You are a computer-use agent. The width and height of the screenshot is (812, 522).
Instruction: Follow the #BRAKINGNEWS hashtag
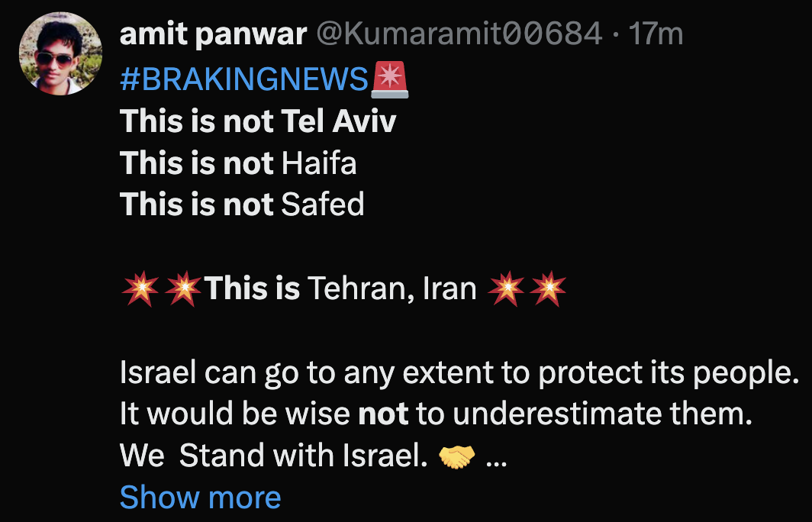pyautogui.click(x=244, y=79)
